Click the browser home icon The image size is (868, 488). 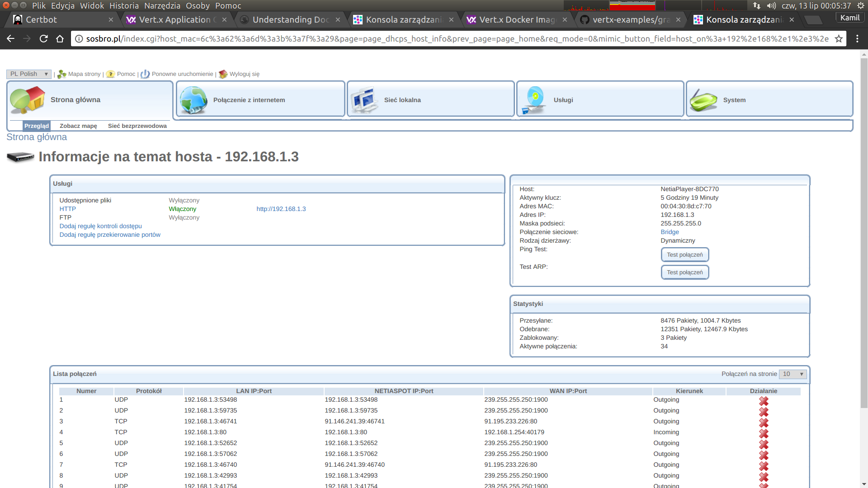click(x=60, y=39)
